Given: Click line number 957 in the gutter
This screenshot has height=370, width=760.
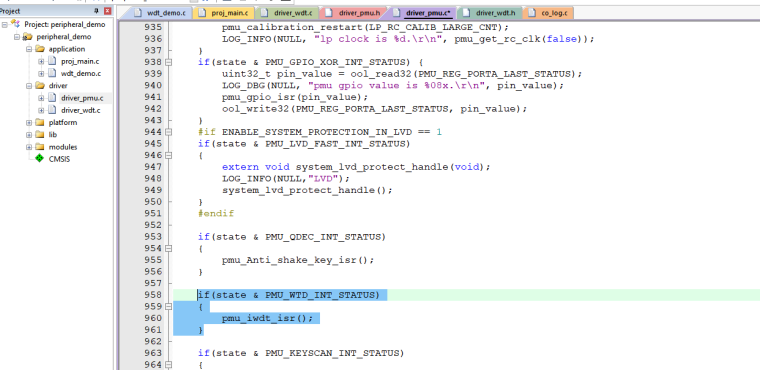Looking at the screenshot, I should 153,283.
